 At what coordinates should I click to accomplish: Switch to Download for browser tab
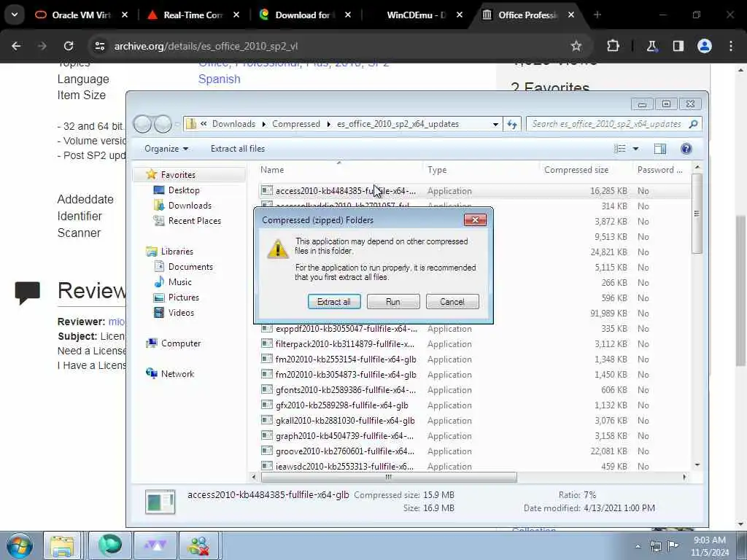(x=305, y=15)
